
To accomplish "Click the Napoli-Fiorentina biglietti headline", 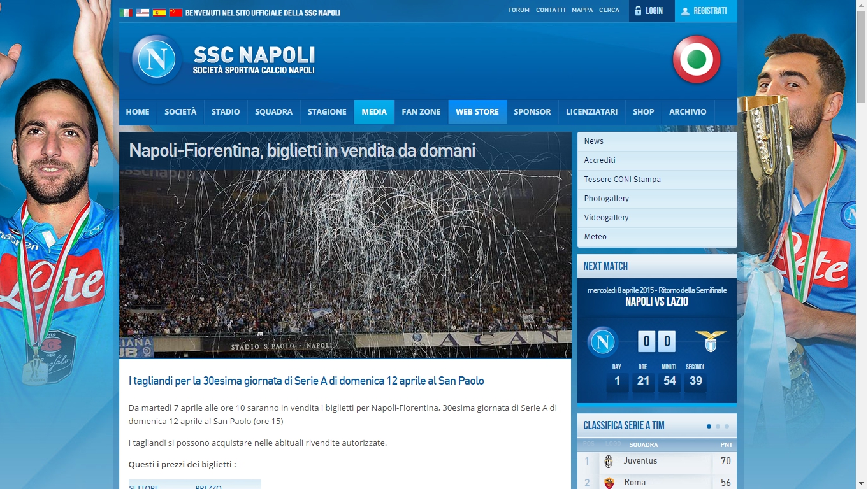I will [x=302, y=150].
